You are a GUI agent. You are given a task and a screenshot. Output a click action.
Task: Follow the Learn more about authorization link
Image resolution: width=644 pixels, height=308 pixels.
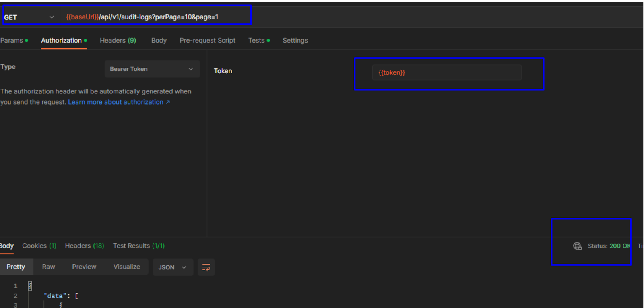116,102
